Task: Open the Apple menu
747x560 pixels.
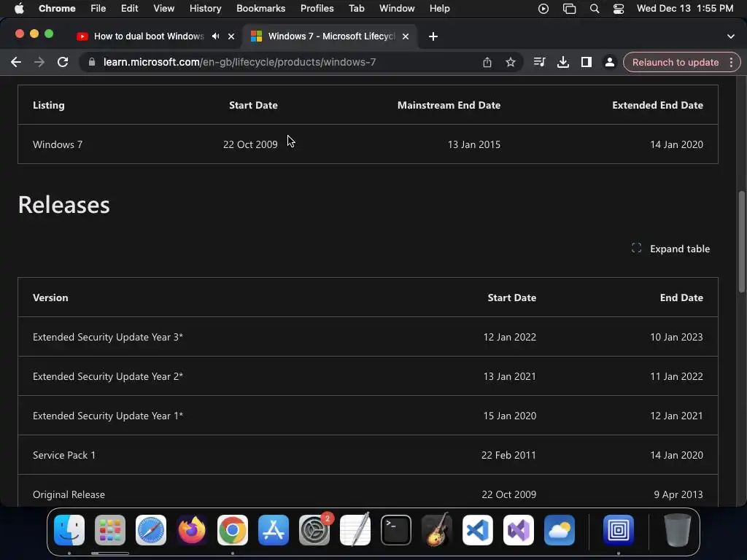Action: tap(19, 9)
